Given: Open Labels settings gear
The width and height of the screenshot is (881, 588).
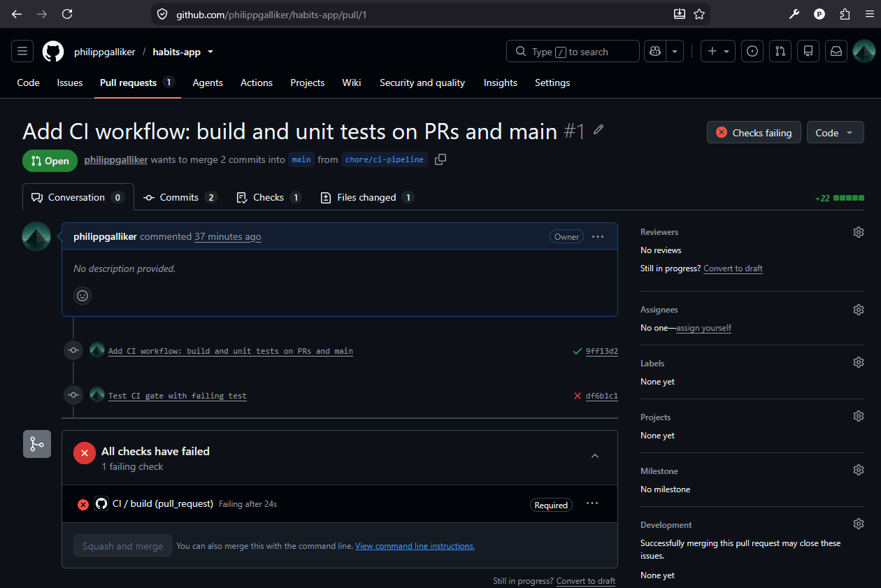Looking at the screenshot, I should click(859, 362).
